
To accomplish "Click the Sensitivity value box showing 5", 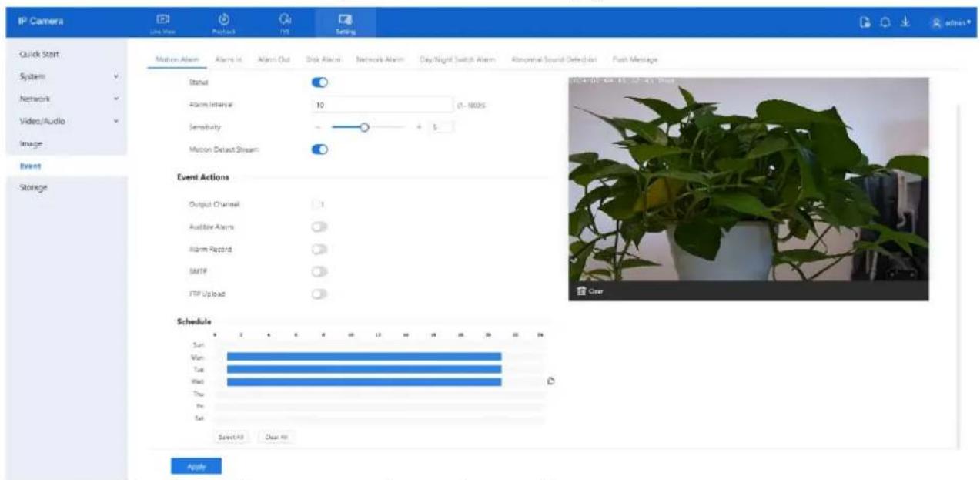I will 441,126.
